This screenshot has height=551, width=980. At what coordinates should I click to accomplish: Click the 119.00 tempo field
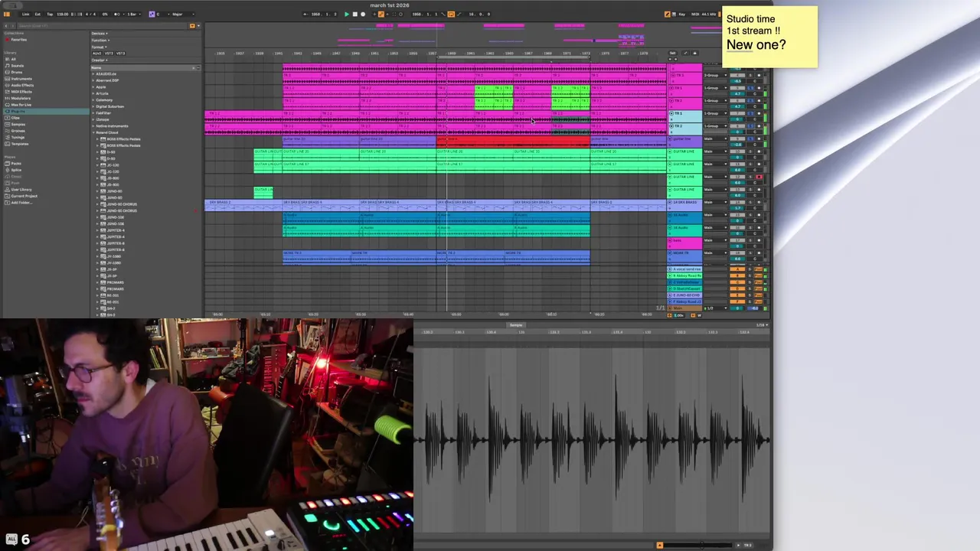(x=63, y=14)
